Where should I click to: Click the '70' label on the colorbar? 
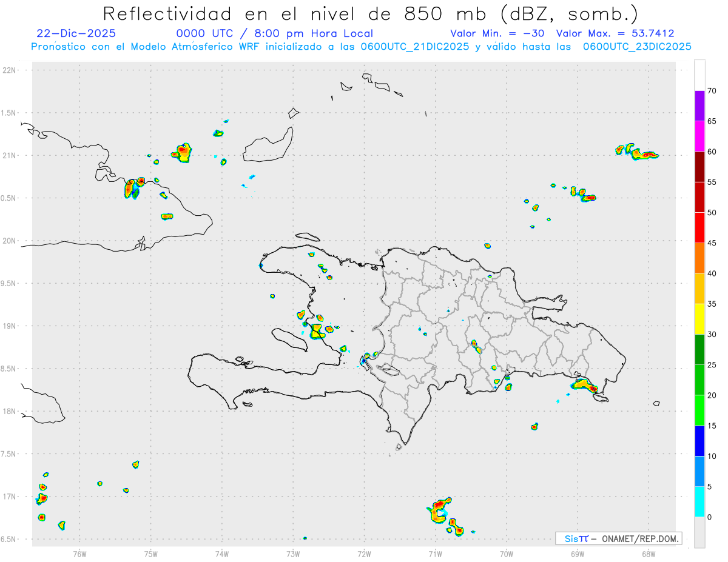(x=712, y=91)
